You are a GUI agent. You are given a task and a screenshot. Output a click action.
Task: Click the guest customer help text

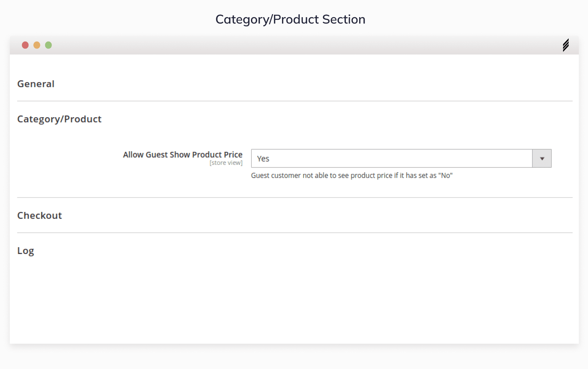(x=352, y=176)
